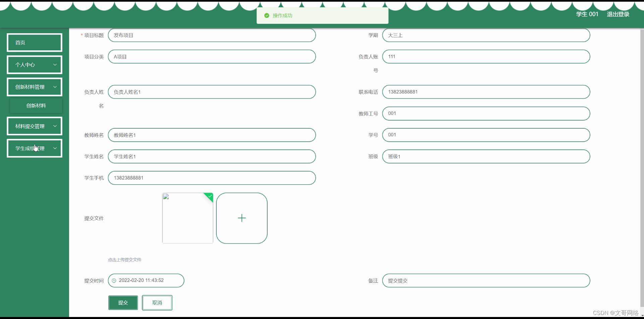Select 创新材料 submenu item
The image size is (644, 319).
coord(36,106)
